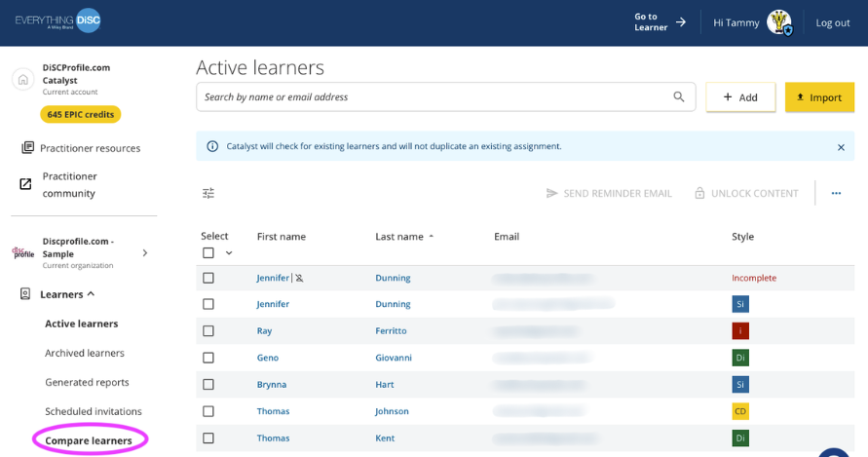
Task: Open Archived learners in the sidebar
Action: 85,353
